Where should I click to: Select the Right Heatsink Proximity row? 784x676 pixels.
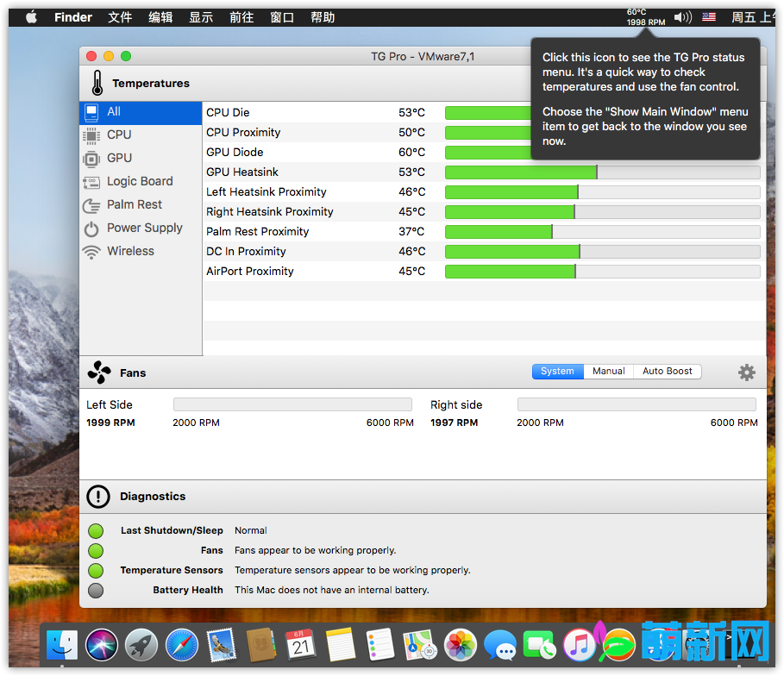[x=484, y=212]
